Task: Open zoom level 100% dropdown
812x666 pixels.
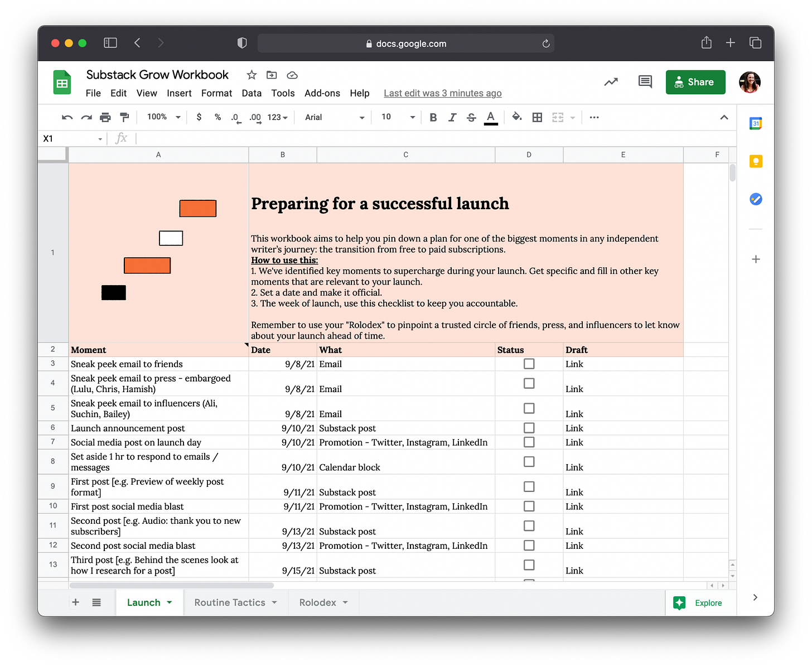Action: pos(164,117)
